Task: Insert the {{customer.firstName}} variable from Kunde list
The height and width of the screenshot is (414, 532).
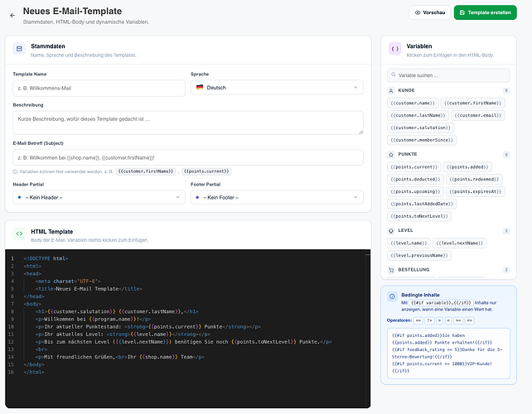Action: pyautogui.click(x=472, y=103)
